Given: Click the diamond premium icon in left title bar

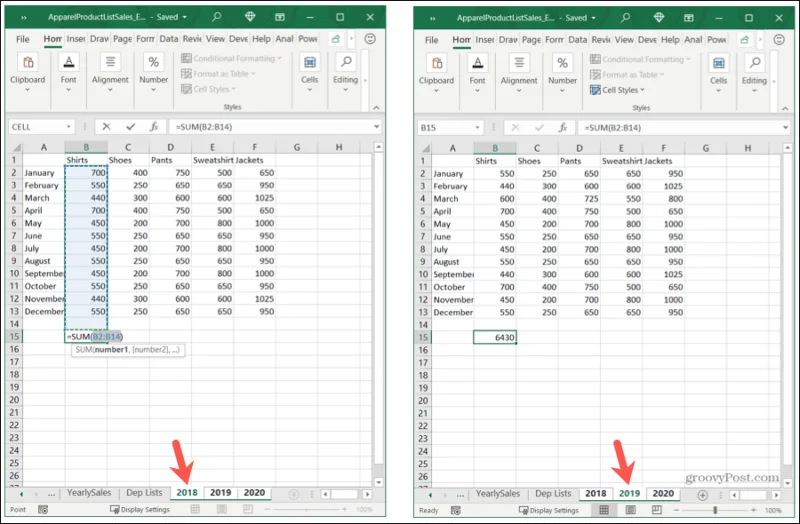Looking at the screenshot, I should [250, 17].
